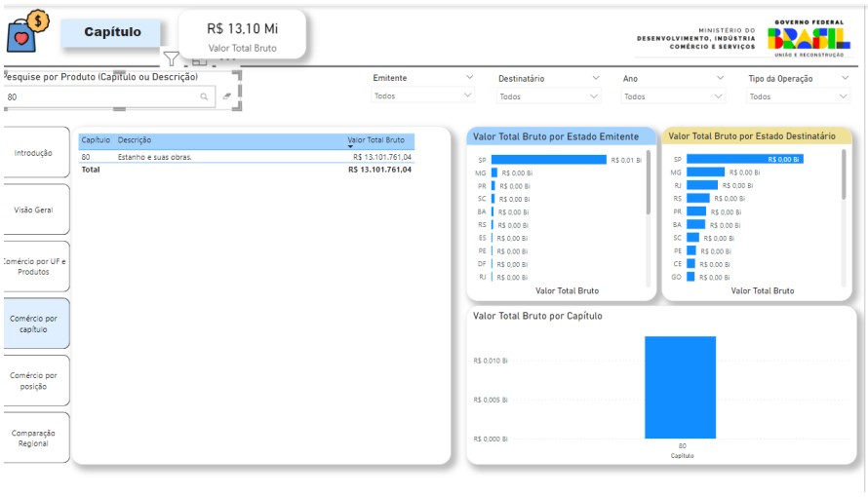
Task: Click the eraser icon to clear search
Action: 227,96
